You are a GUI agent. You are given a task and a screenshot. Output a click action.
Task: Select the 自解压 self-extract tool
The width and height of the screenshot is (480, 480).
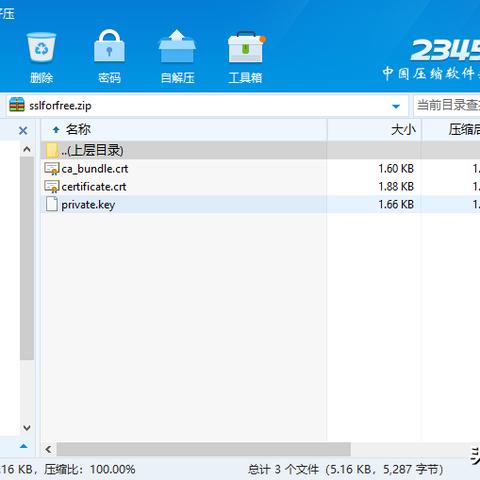[177, 47]
